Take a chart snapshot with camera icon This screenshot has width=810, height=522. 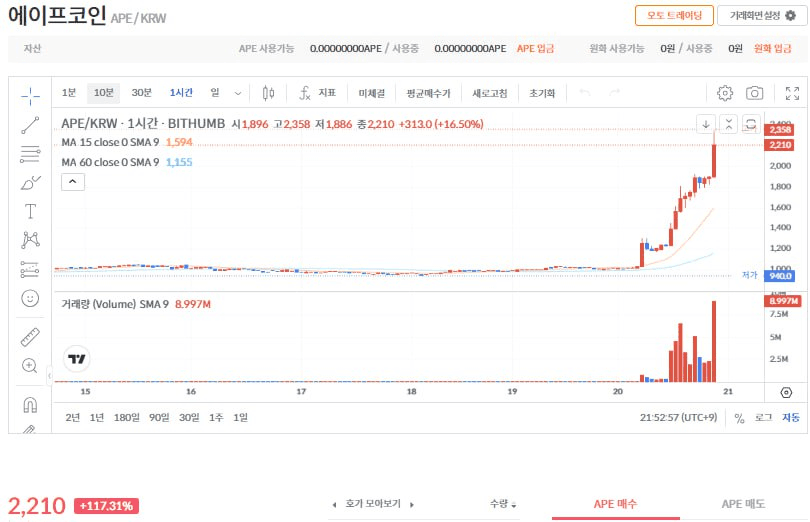click(754, 93)
